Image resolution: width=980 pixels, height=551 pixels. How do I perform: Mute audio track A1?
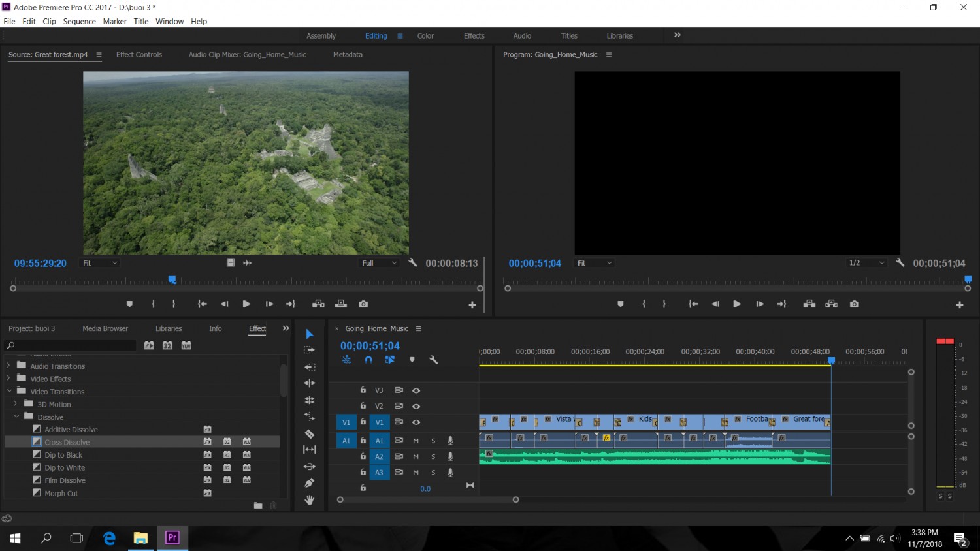coord(416,441)
